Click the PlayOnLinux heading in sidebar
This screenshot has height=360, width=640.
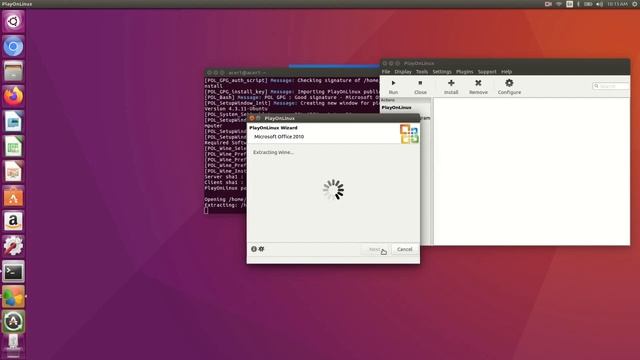click(396, 107)
